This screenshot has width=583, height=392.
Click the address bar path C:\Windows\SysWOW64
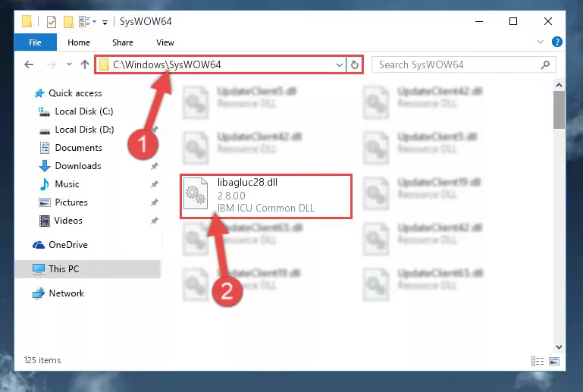[x=167, y=64]
